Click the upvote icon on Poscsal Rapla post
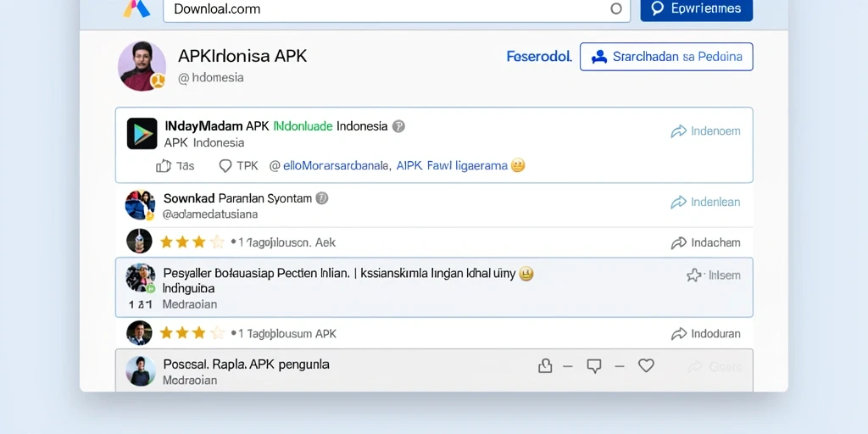 (545, 366)
